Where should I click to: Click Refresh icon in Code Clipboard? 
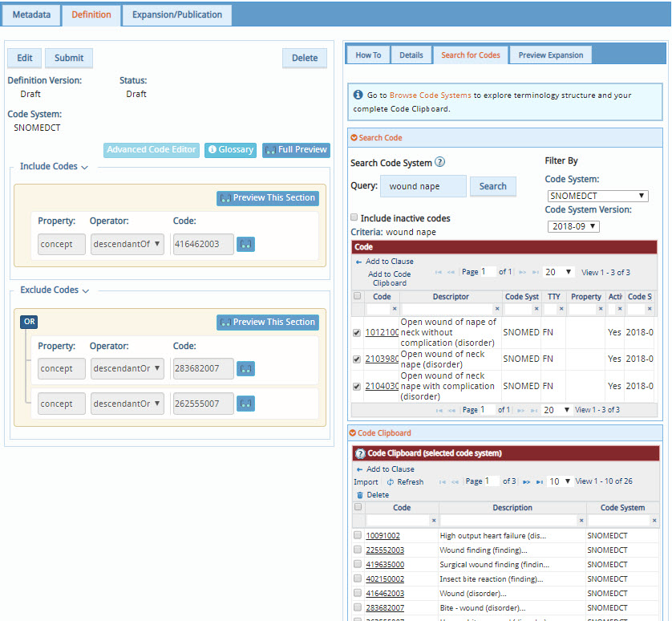point(391,482)
